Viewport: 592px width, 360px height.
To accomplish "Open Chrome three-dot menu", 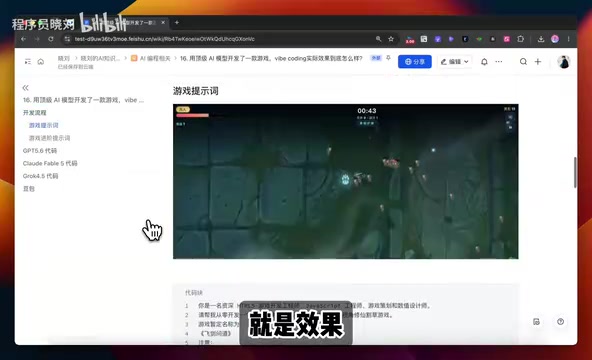I will 568,39.
